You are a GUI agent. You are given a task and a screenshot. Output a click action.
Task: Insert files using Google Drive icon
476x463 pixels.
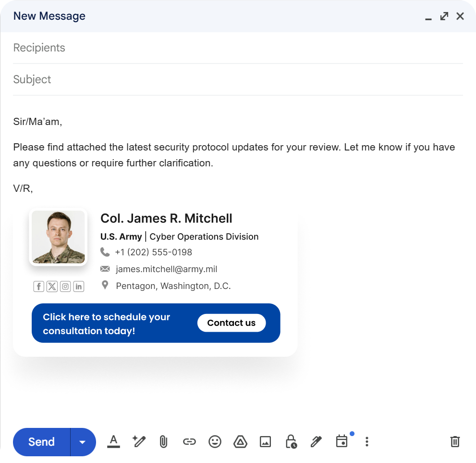pos(240,441)
